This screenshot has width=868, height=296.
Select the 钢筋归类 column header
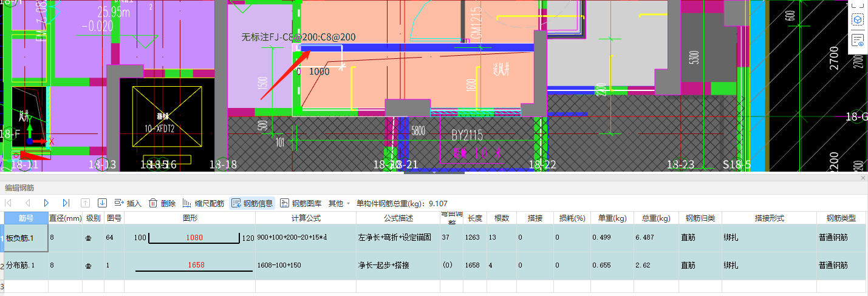coord(700,218)
